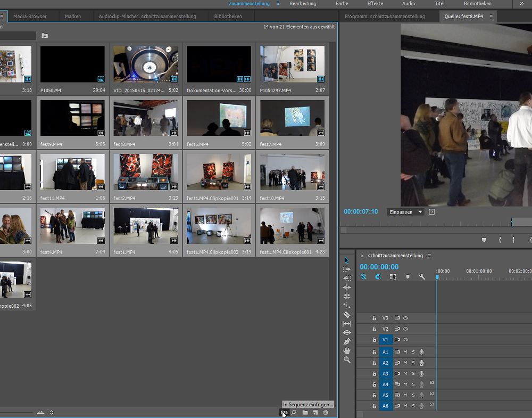Select the Razor blade tool
The image size is (532, 418).
point(347,315)
